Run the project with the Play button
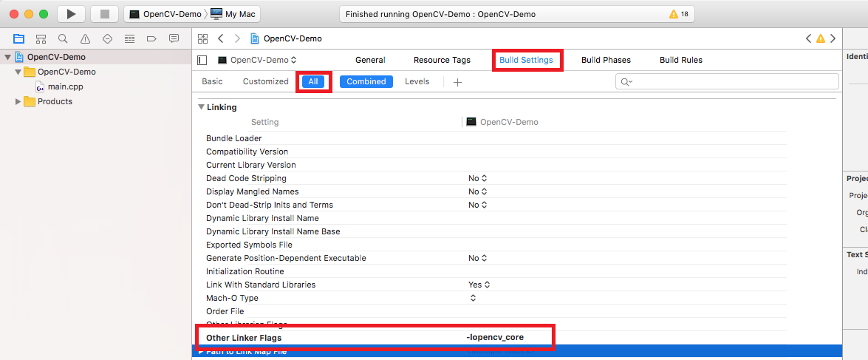Viewport: 868px width, 360px height. click(x=72, y=14)
